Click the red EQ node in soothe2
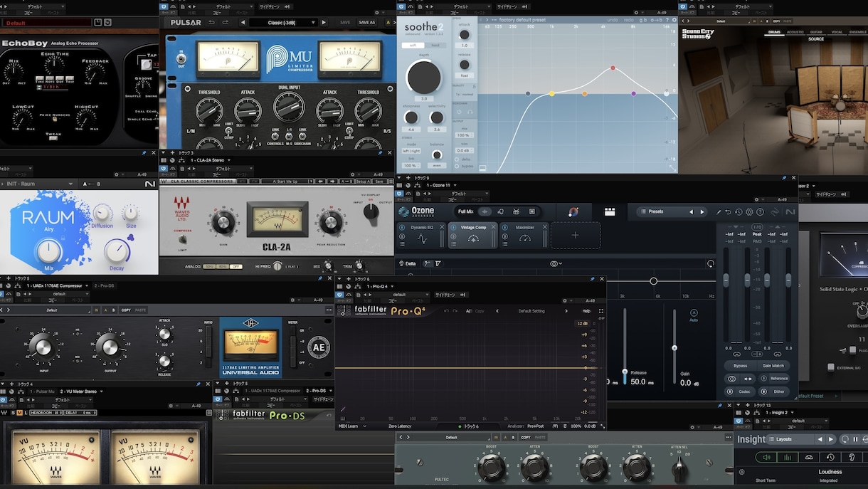This screenshot has width=868, height=489. click(x=613, y=68)
